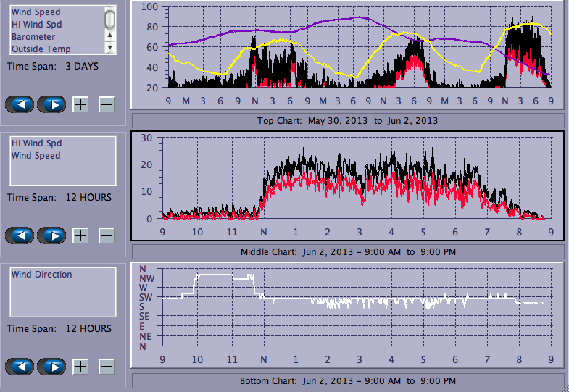The height and width of the screenshot is (392, 569).
Task: Choose Wind Speed in the top chart list
Action: pyautogui.click(x=36, y=12)
